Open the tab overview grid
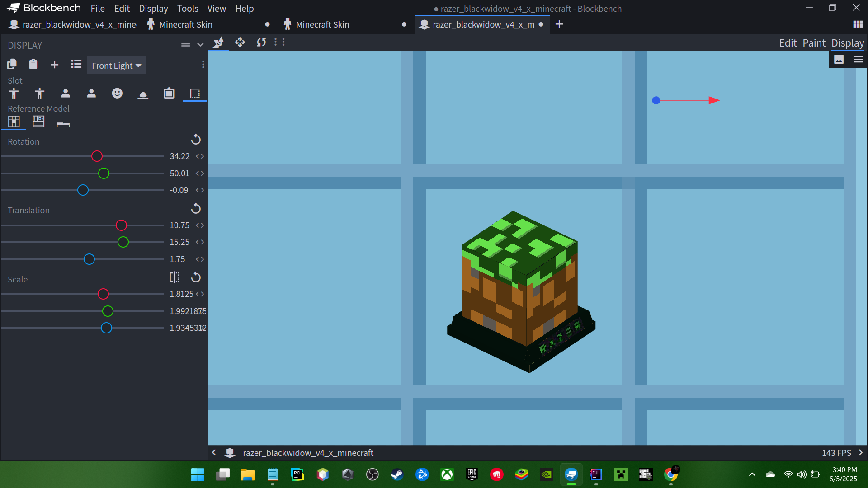868x488 pixels. [x=858, y=24]
